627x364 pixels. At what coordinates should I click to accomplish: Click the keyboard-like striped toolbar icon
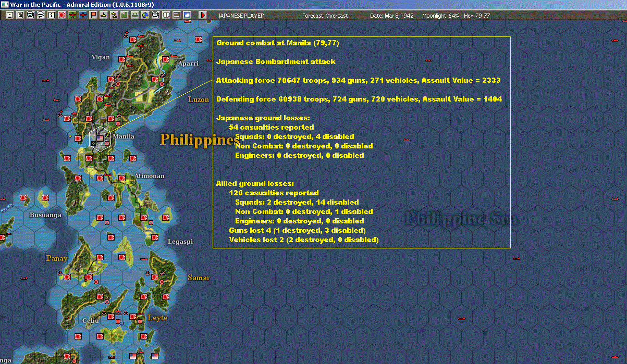pos(176,15)
